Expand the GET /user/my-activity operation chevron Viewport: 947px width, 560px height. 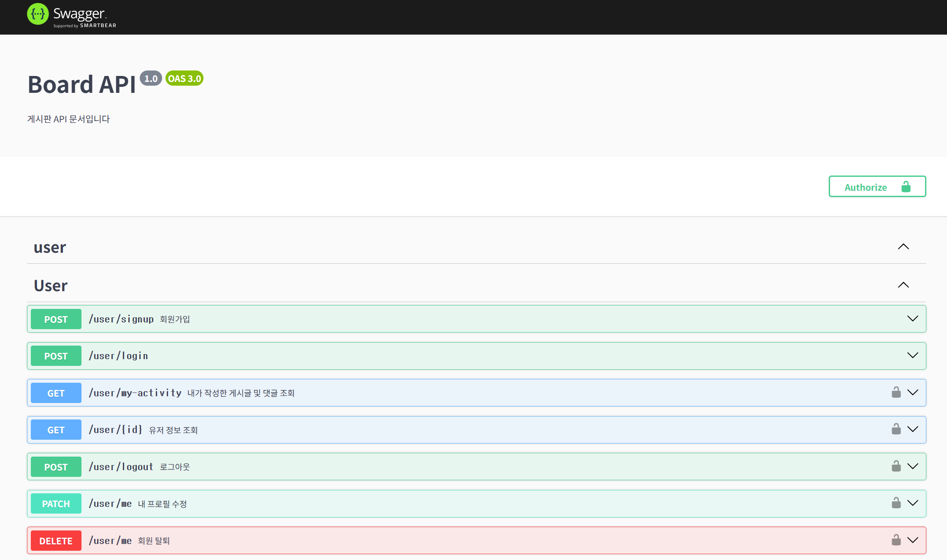[x=913, y=392]
